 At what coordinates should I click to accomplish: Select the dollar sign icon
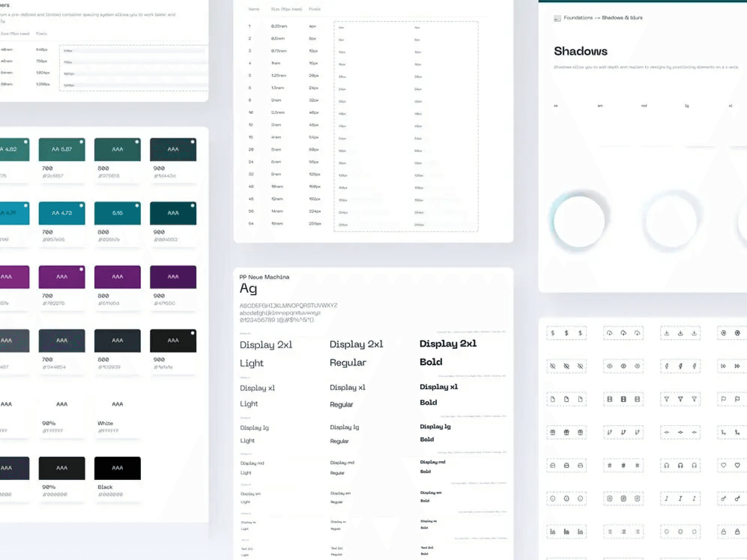[x=552, y=332]
